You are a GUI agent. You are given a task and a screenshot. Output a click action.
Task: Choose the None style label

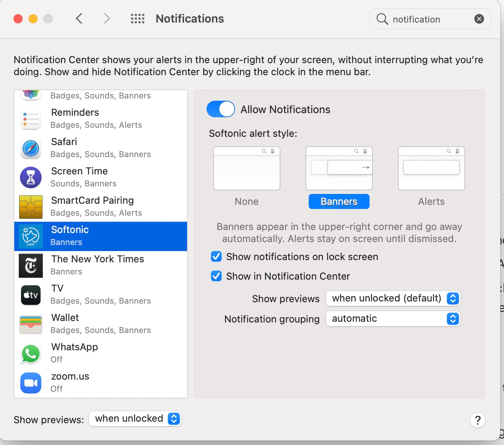[x=247, y=201]
